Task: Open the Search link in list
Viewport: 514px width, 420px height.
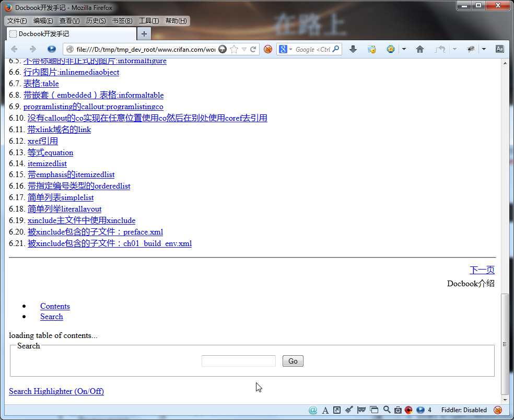Action: 52,317
